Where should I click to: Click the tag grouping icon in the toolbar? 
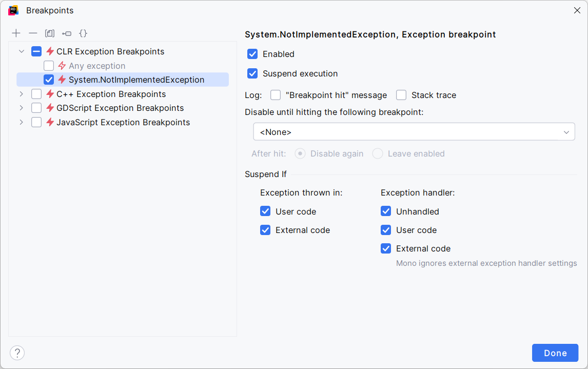(66, 33)
